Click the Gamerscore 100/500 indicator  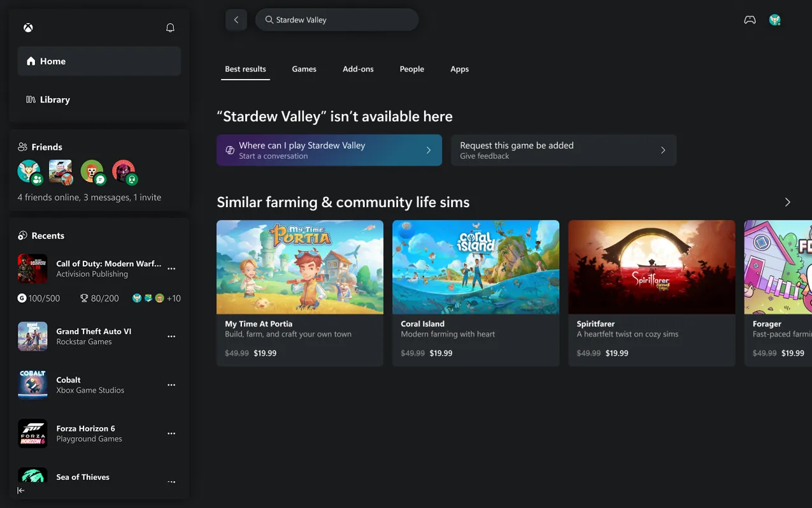pyautogui.click(x=39, y=298)
